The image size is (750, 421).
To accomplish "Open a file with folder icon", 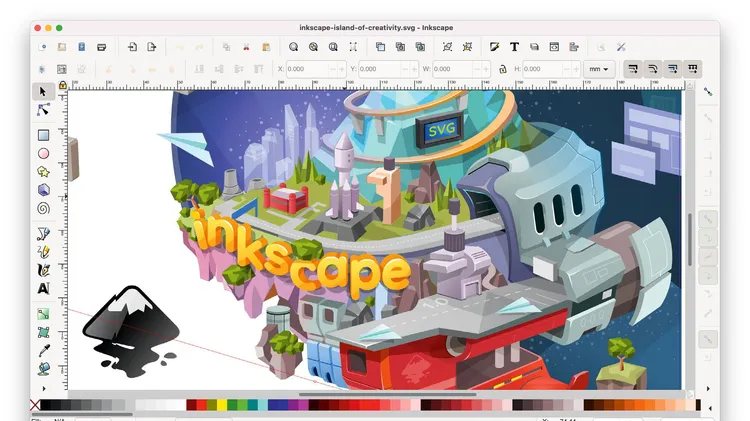I will pos(62,47).
